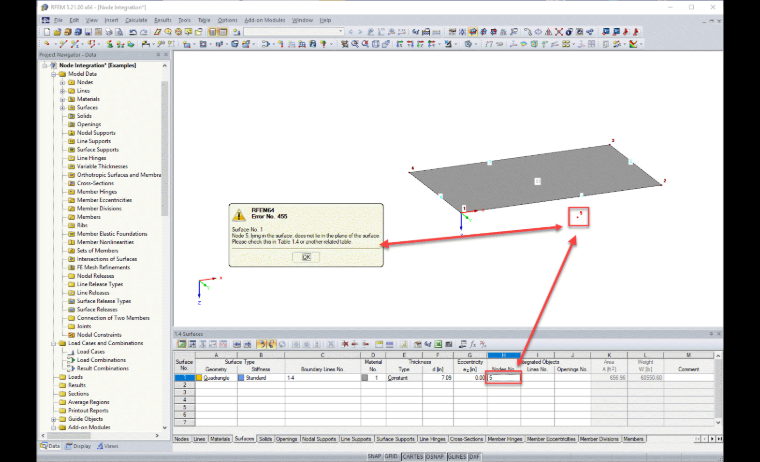This screenshot has width=760, height=462.
Task: Click the gray material color swatch in row 1
Action: coord(364,378)
